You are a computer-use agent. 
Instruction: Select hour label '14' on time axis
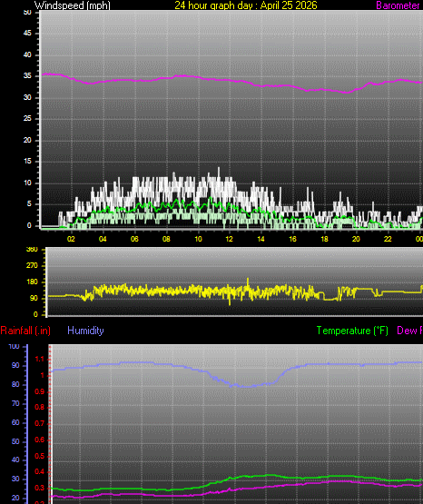point(261,239)
